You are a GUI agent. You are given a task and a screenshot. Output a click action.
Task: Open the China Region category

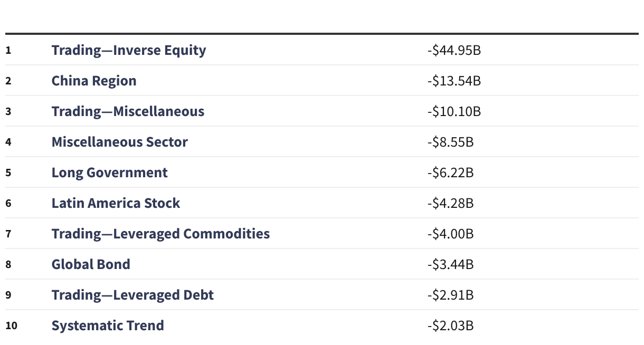point(94,81)
